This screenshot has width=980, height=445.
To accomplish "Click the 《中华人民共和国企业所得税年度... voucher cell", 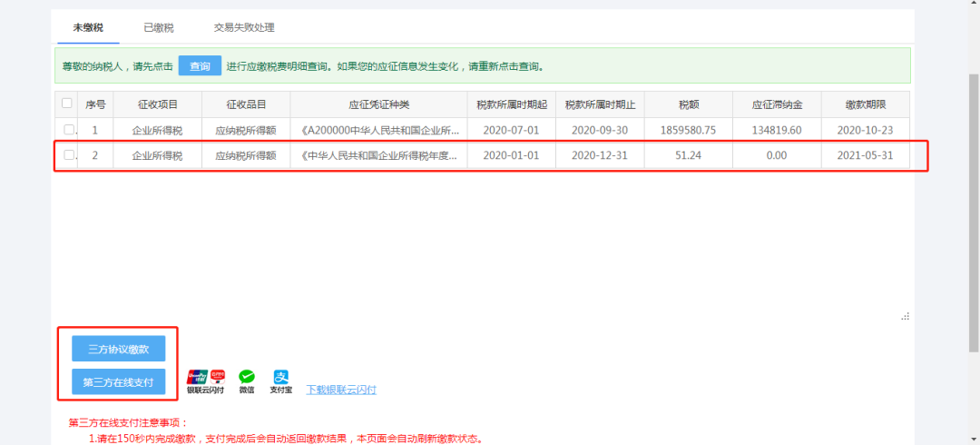I will coord(378,156).
